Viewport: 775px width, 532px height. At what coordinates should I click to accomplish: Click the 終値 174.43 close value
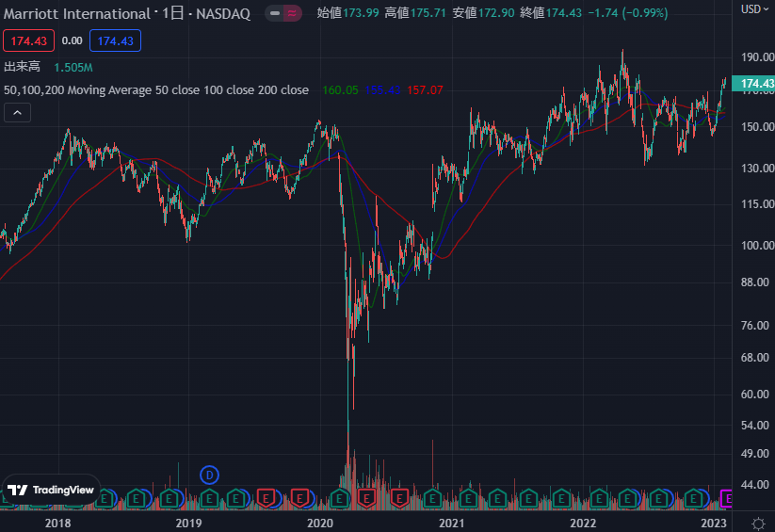pos(551,13)
